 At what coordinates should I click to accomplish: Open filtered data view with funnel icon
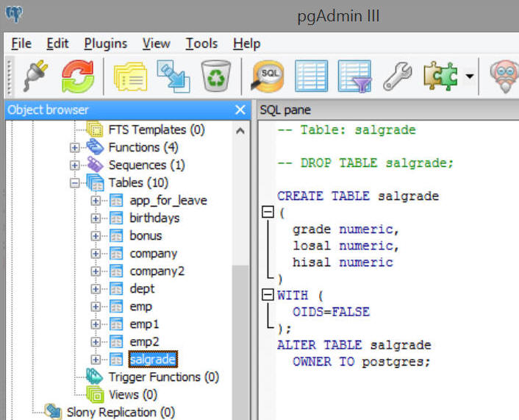point(354,75)
